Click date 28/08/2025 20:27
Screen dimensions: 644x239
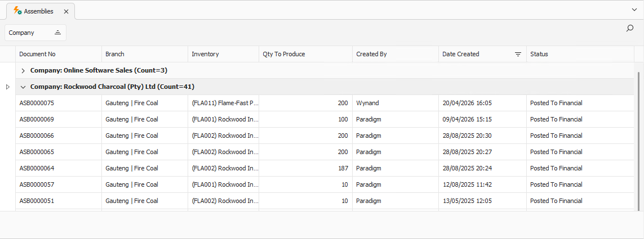(467, 152)
